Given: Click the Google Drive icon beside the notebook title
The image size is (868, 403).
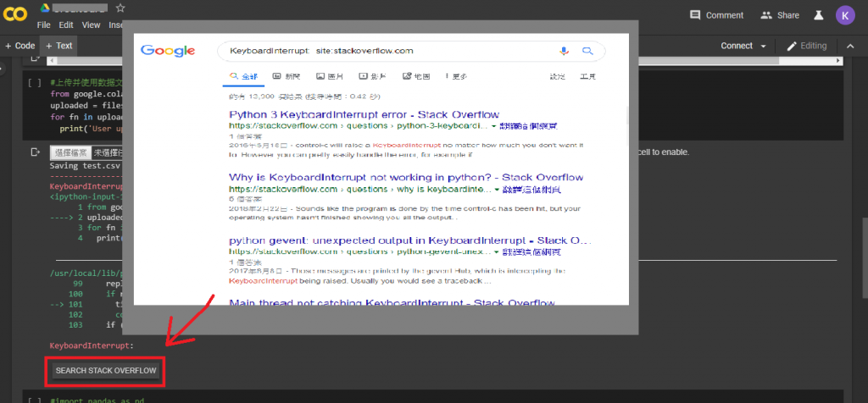Looking at the screenshot, I should tap(46, 8).
